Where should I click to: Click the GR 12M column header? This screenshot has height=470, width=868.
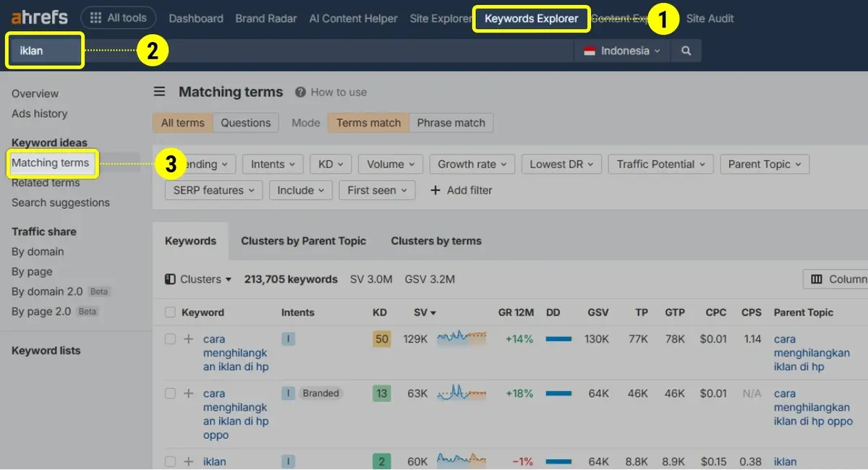coord(516,312)
